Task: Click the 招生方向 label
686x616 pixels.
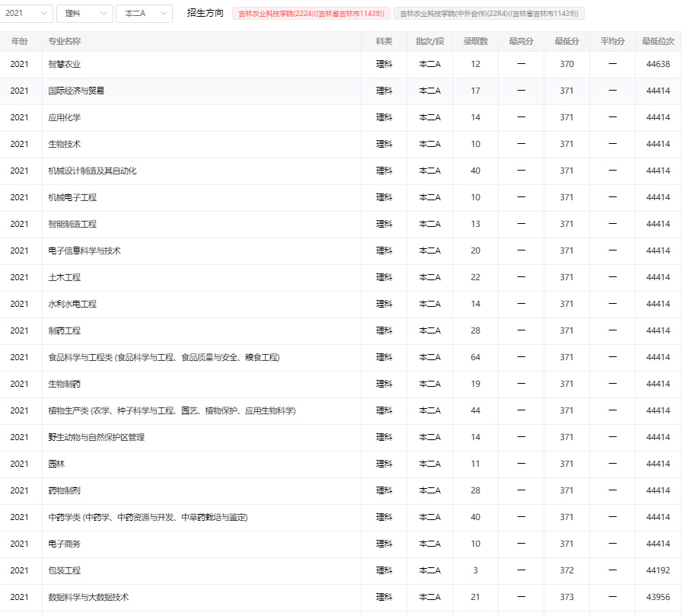Action: pos(205,13)
